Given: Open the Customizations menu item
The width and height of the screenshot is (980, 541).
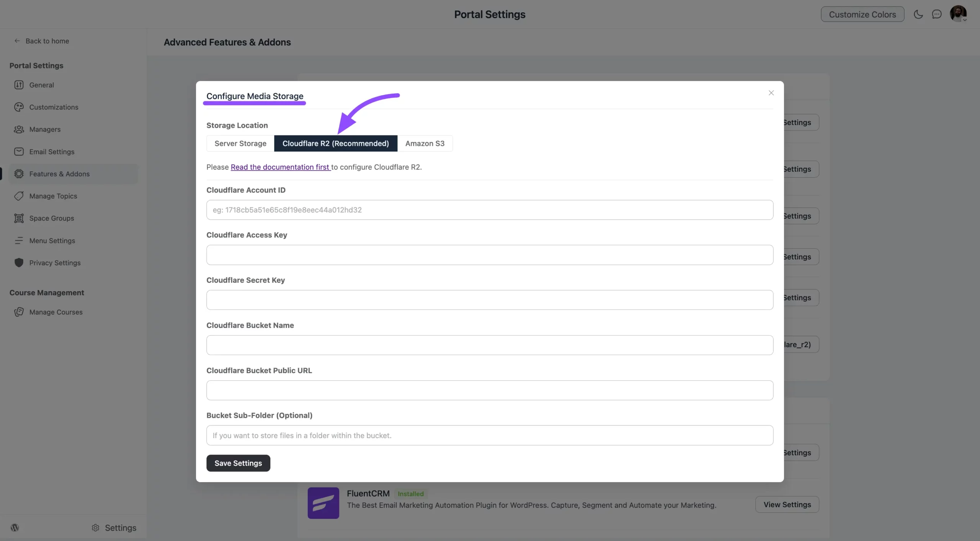Looking at the screenshot, I should point(73,107).
